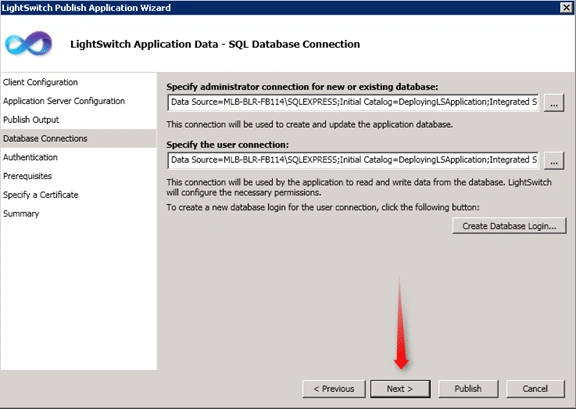Image resolution: width=576 pixels, height=409 pixels.
Task: Open the Specify a Certificate step
Action: point(40,194)
